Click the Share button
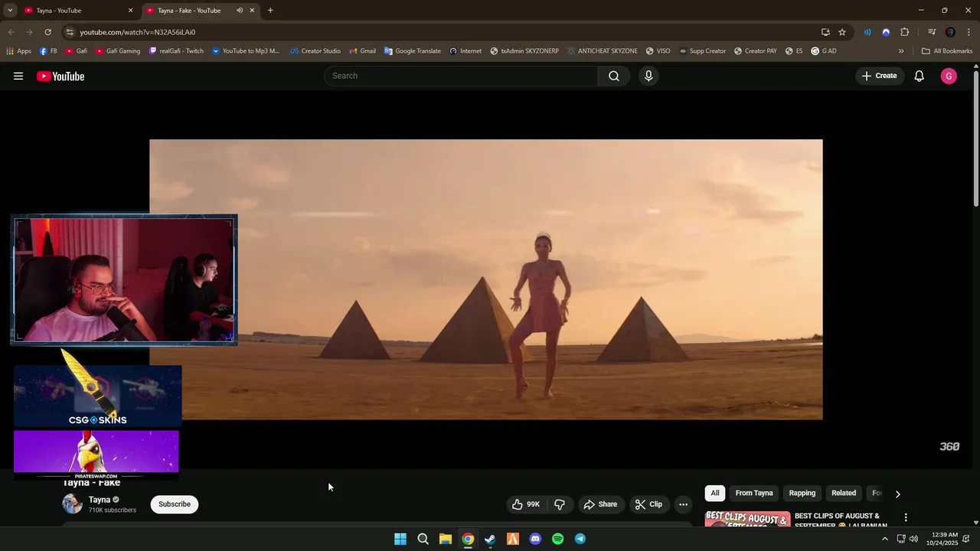This screenshot has height=551, width=980. (x=600, y=504)
